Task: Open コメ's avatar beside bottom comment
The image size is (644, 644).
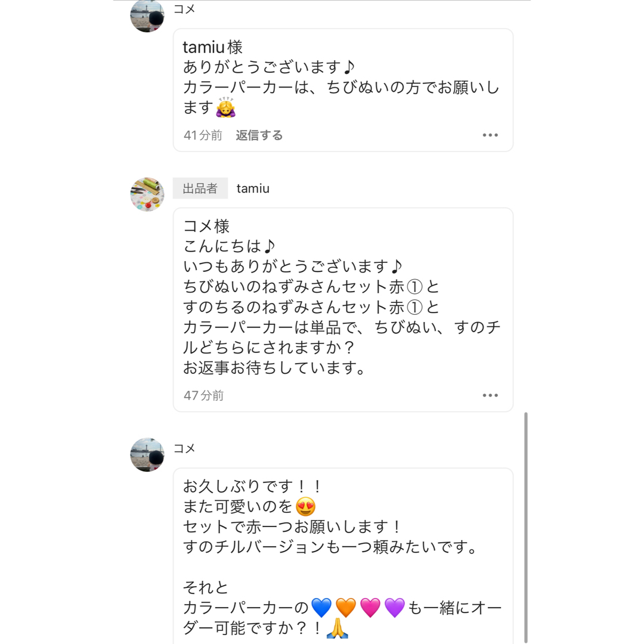Action: click(x=147, y=454)
